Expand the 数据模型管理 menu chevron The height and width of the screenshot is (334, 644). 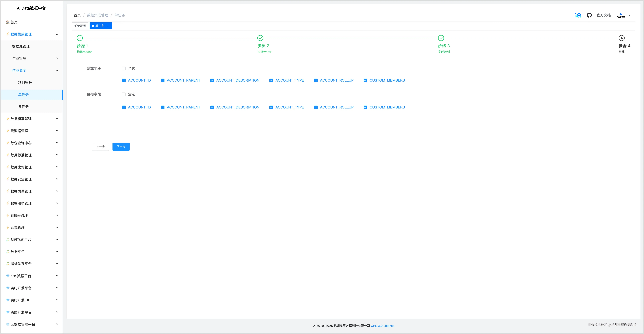click(57, 119)
